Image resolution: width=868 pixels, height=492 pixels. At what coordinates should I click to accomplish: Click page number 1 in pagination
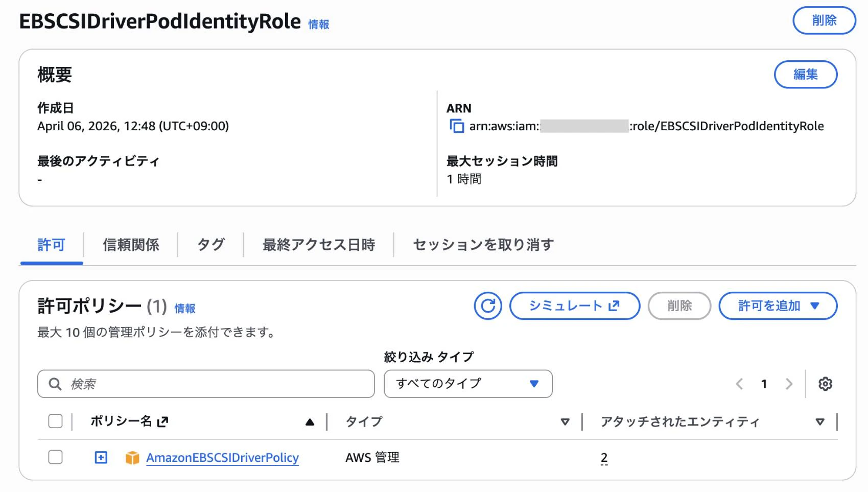click(764, 384)
